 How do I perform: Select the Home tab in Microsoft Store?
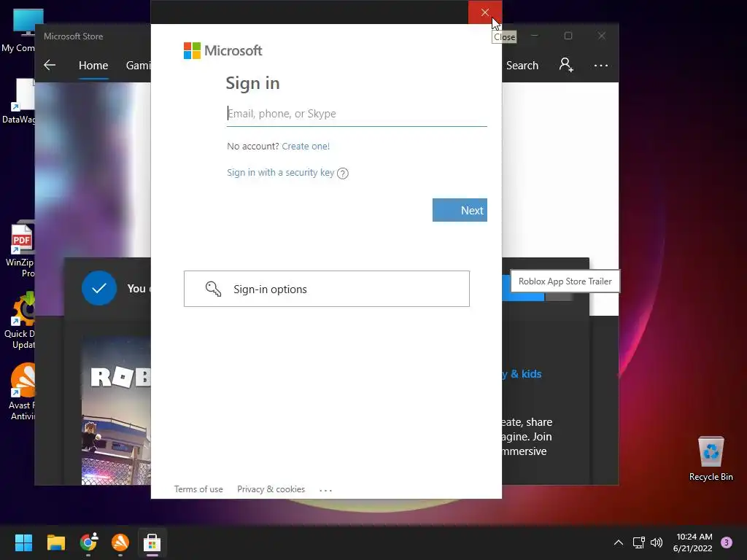(93, 65)
